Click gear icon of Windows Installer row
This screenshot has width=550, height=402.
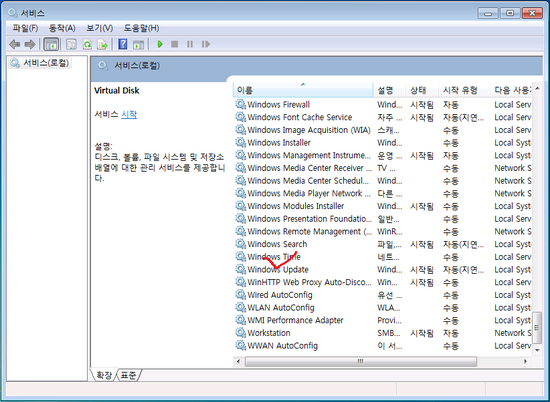[240, 142]
